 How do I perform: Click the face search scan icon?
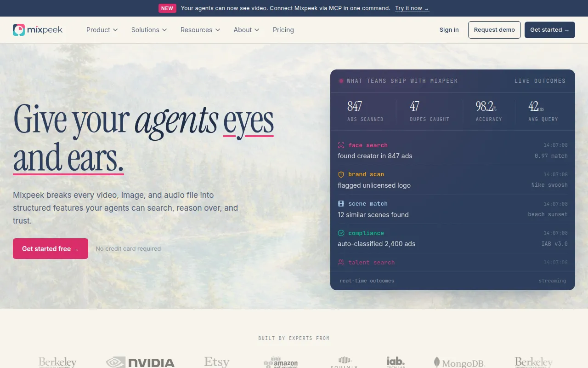pyautogui.click(x=341, y=145)
